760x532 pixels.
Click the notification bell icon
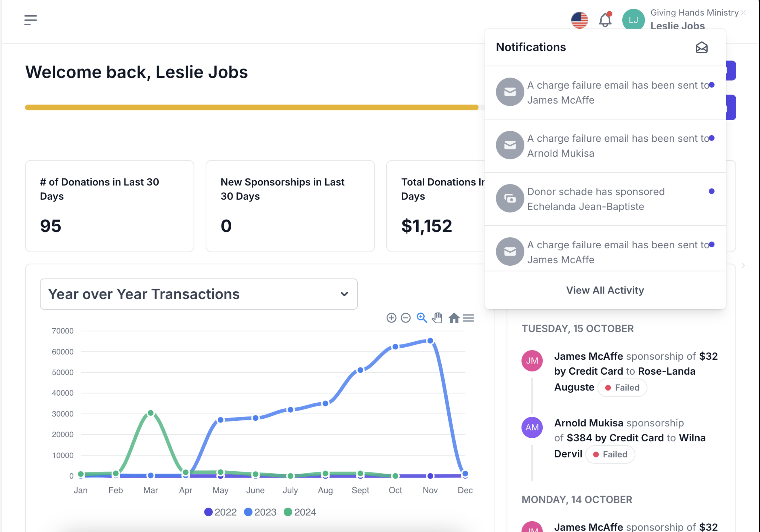(x=605, y=20)
